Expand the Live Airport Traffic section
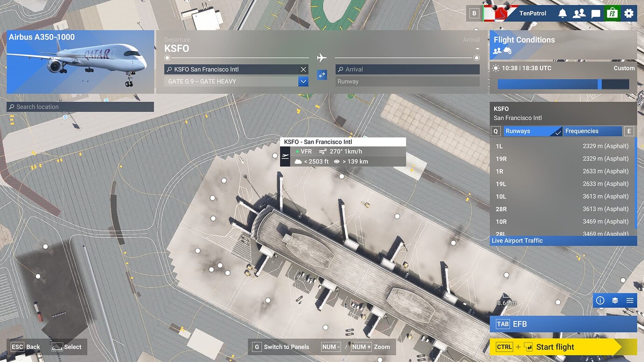644x362 pixels. (x=563, y=241)
